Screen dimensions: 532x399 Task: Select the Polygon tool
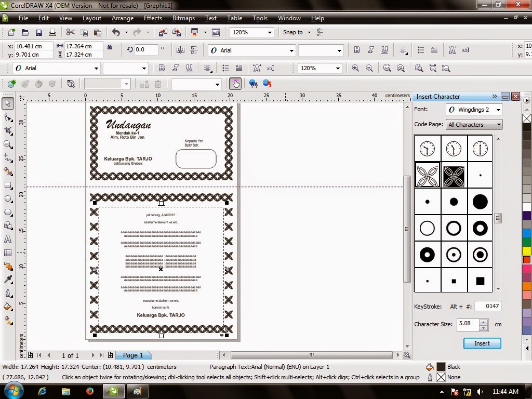pyautogui.click(x=8, y=212)
